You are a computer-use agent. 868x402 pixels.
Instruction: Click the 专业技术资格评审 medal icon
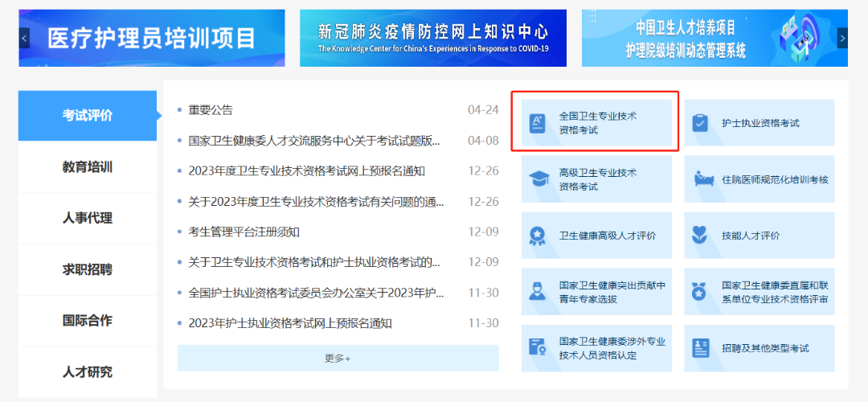coord(700,292)
